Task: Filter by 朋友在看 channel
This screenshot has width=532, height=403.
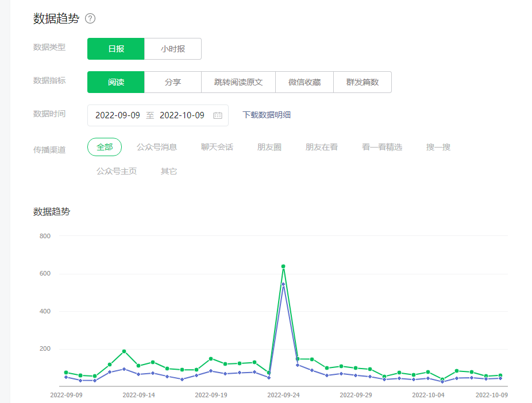Action: pos(321,147)
